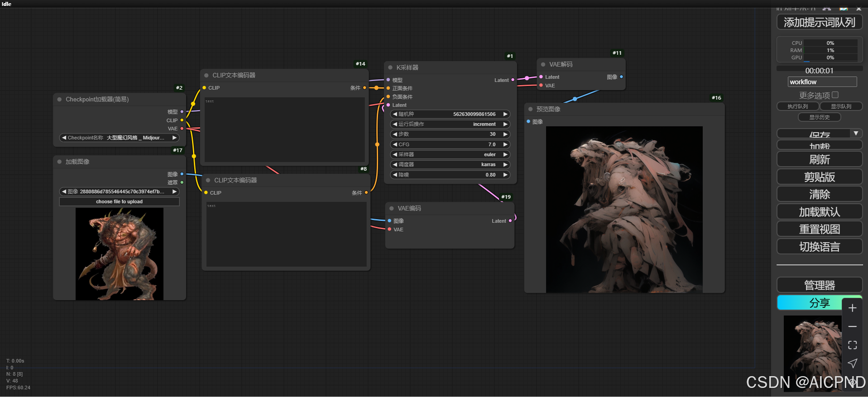This screenshot has width=868, height=397.
Task: Open the 运行后操作 increment dropdown
Action: point(450,124)
